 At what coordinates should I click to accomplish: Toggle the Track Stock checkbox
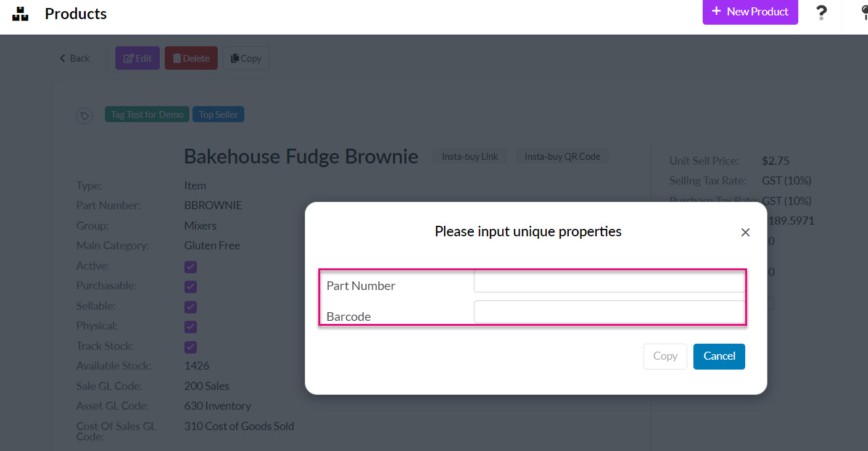191,346
